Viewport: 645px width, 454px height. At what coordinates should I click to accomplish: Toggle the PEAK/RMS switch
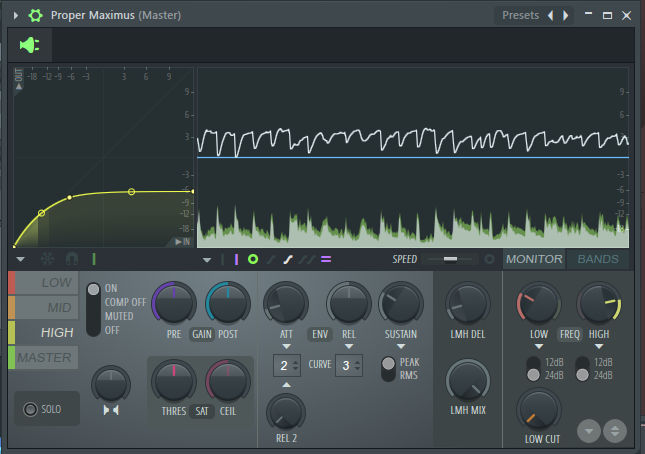388,369
